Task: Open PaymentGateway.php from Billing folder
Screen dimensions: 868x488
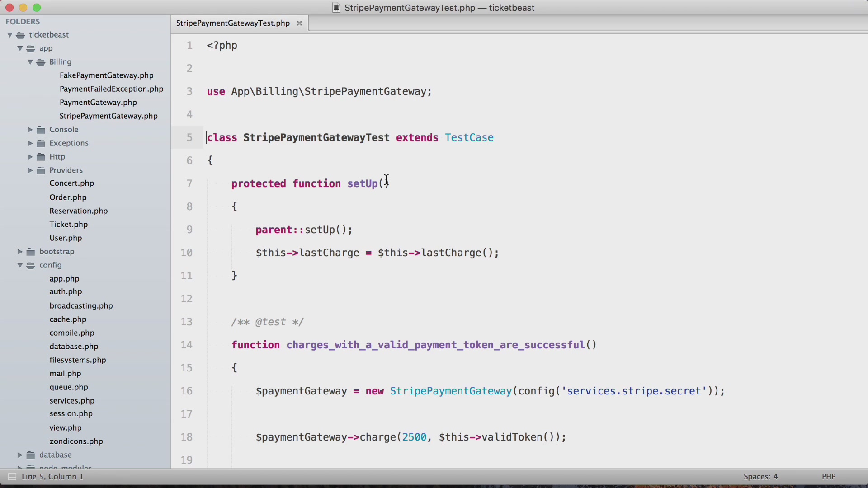Action: [x=98, y=103]
